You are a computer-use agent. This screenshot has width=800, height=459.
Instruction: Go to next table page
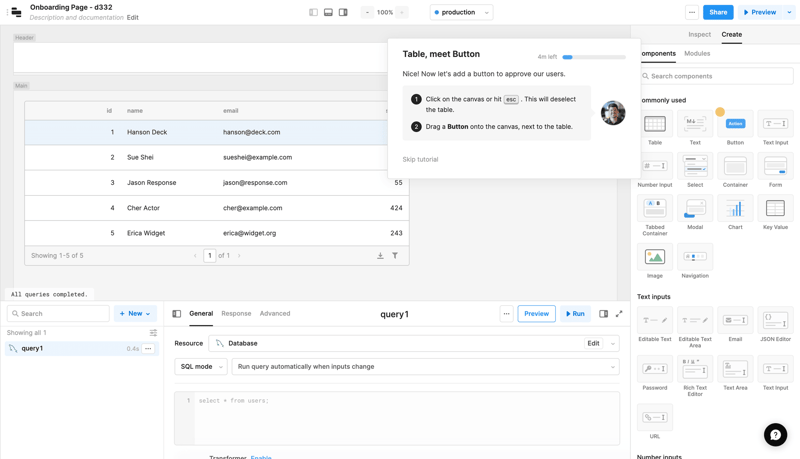coord(239,256)
